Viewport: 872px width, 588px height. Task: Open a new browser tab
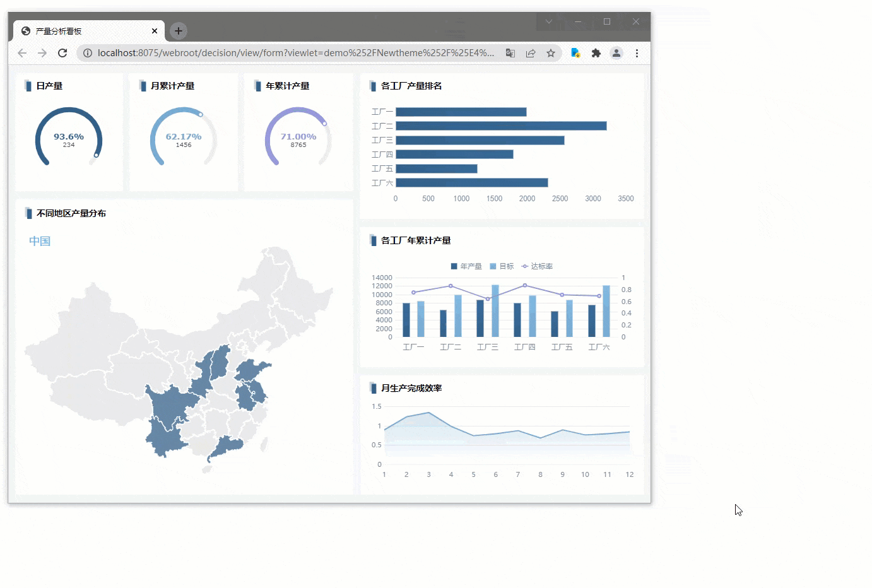point(179,30)
